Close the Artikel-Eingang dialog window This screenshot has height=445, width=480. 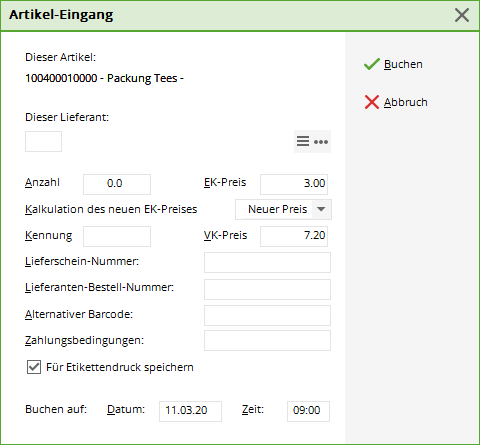[462, 15]
